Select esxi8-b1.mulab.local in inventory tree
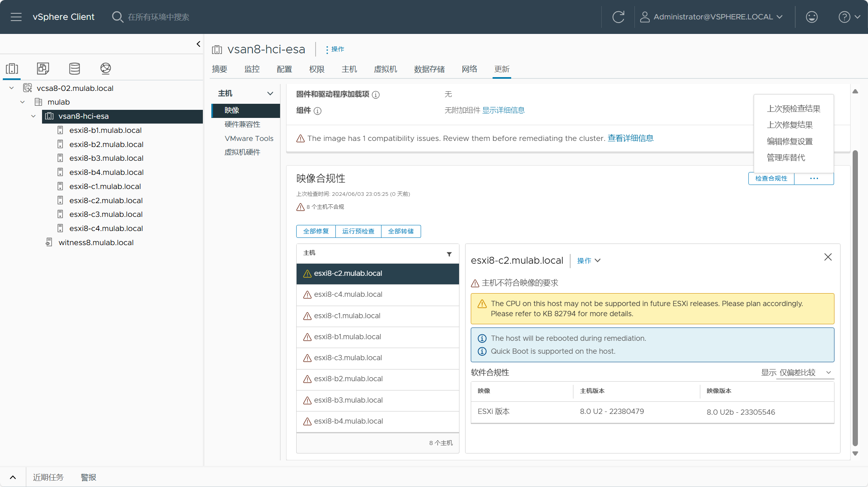 click(105, 130)
